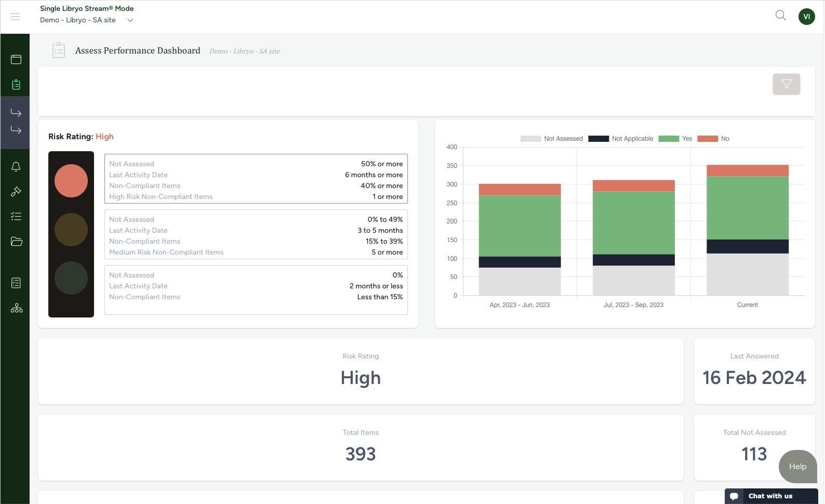Select the clipboard Assess icon in sidebar
This screenshot has width=825, height=504.
[x=16, y=85]
